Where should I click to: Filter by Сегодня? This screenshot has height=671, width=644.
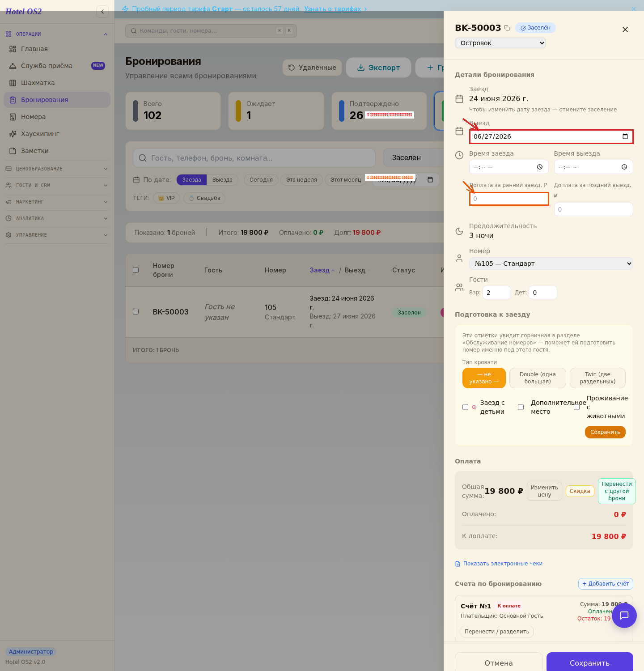(261, 180)
